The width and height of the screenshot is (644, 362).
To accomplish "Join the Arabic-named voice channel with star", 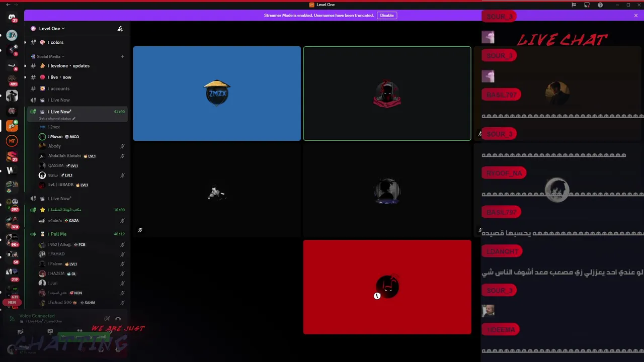I will [x=77, y=210].
